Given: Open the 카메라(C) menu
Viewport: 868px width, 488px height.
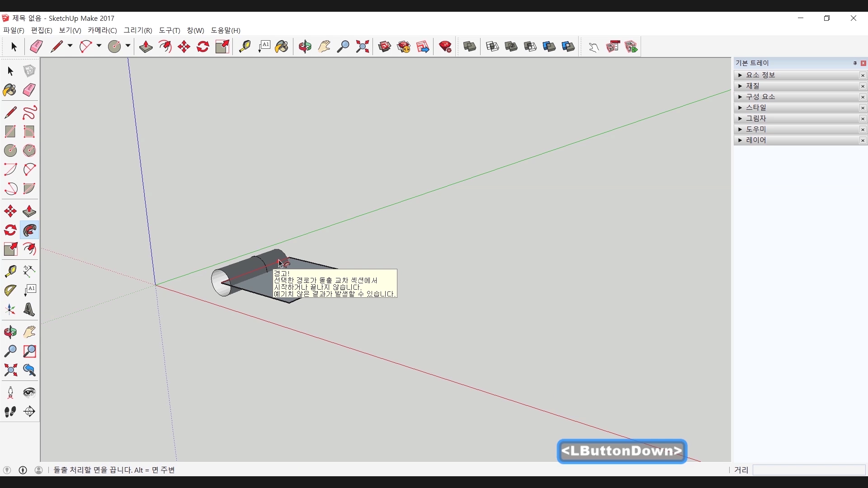Looking at the screenshot, I should click(102, 30).
